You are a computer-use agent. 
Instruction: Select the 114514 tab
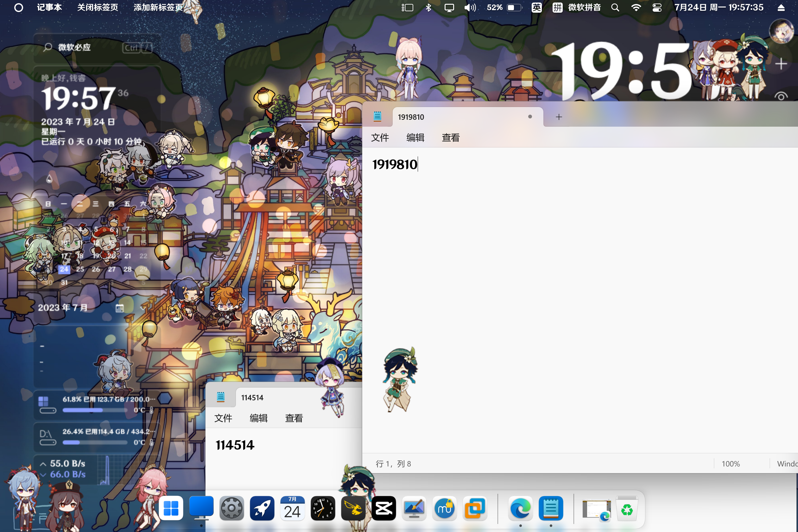pos(299,397)
